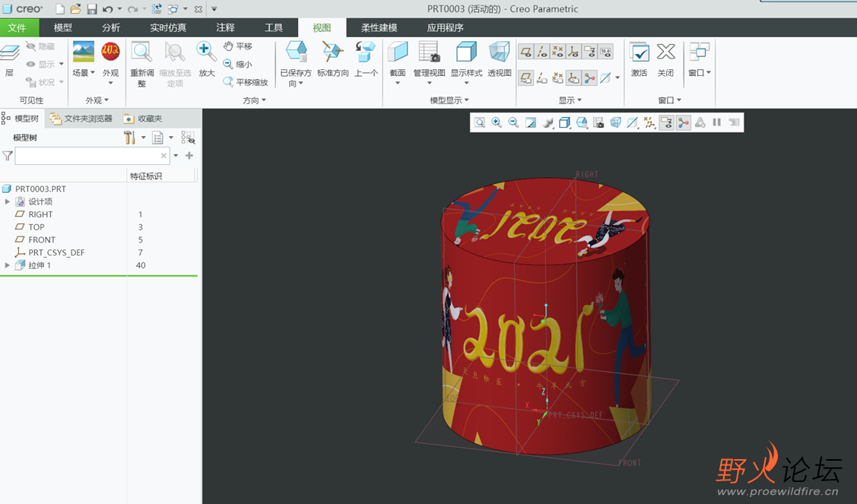This screenshot has width=857, height=504.
Task: Switch to the 分析 ribbon tab
Action: [x=111, y=27]
